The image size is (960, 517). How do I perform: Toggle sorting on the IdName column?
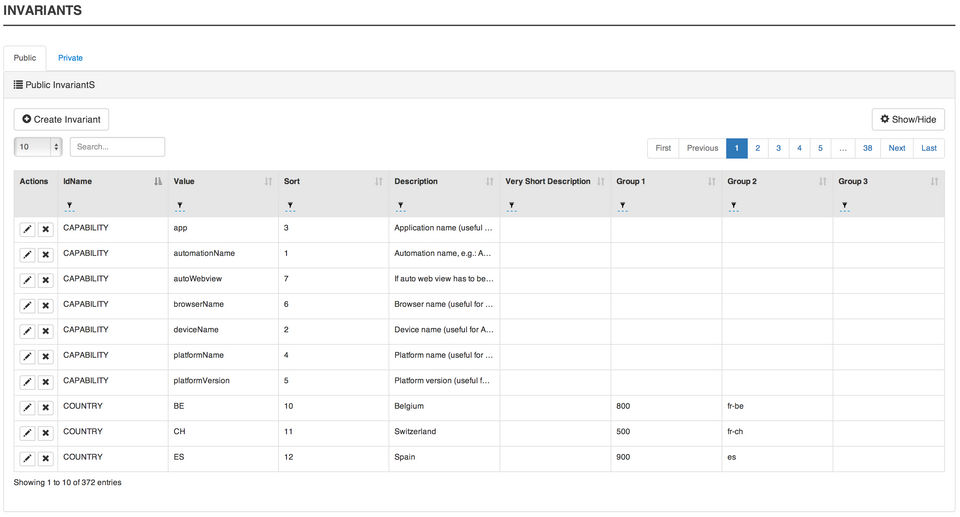coord(112,182)
